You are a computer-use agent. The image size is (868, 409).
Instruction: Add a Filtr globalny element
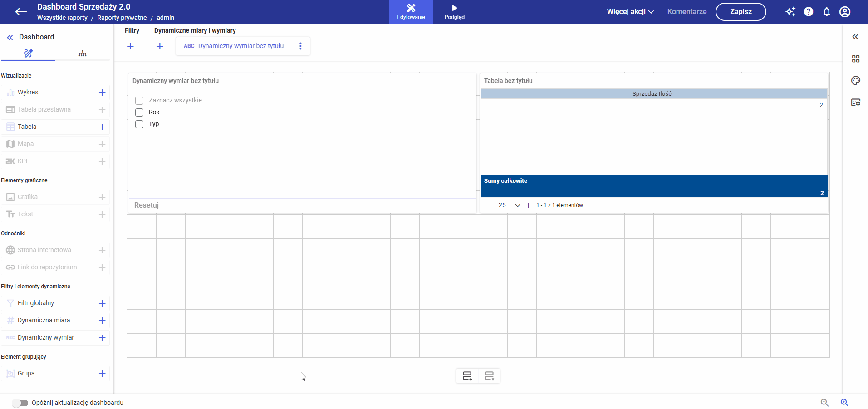click(x=102, y=303)
